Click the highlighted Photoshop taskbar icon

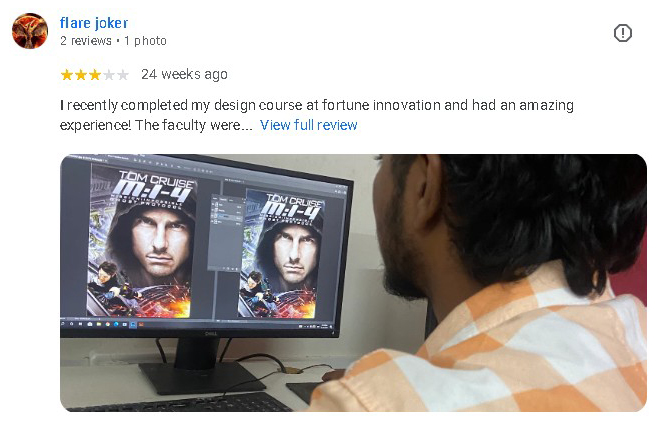click(133, 324)
